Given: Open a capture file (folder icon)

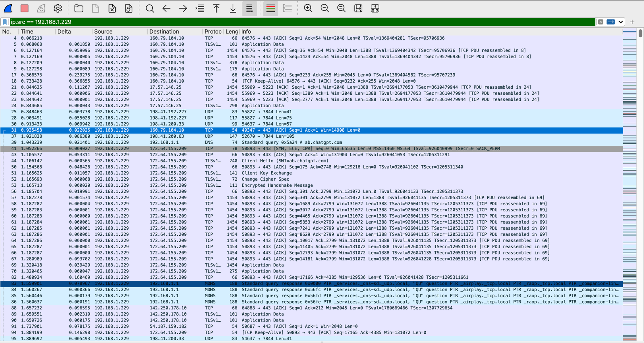Looking at the screenshot, I should coord(79,8).
